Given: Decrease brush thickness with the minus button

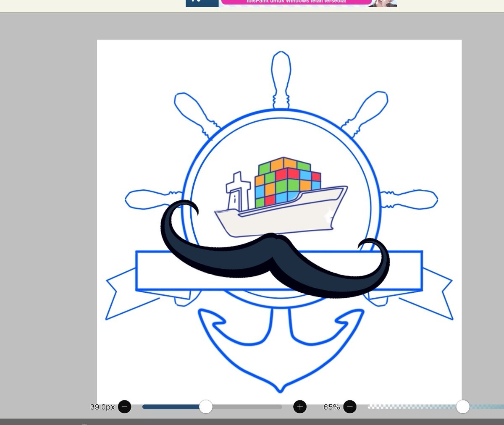Looking at the screenshot, I should 124,407.
